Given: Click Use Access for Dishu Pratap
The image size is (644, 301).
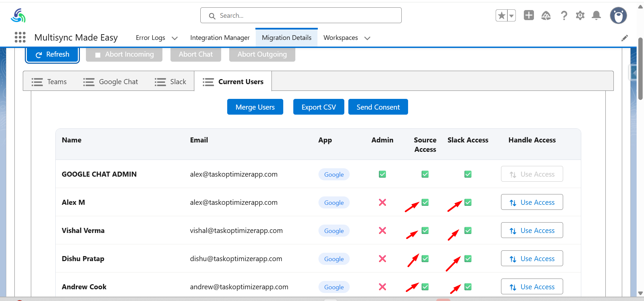Looking at the screenshot, I should [532, 258].
